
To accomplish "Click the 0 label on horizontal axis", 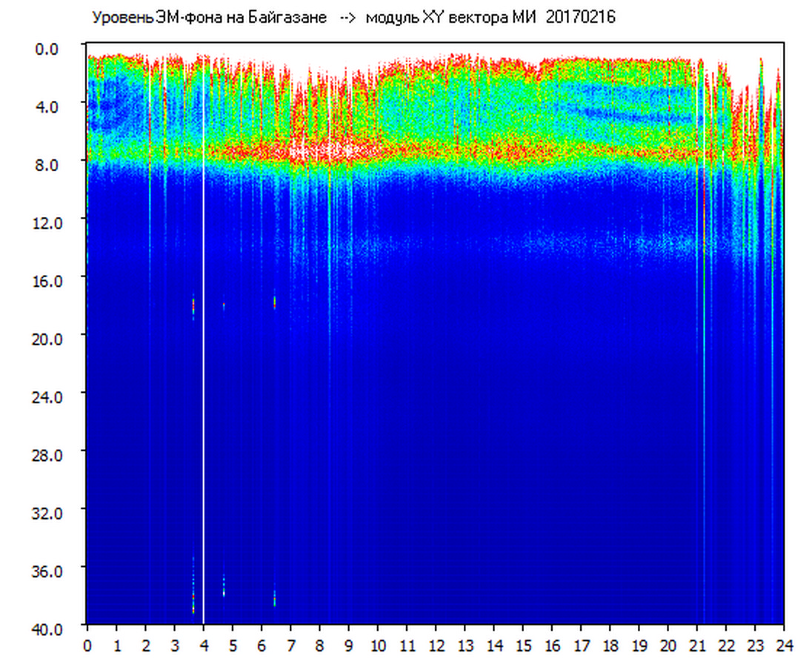I will click(x=87, y=646).
